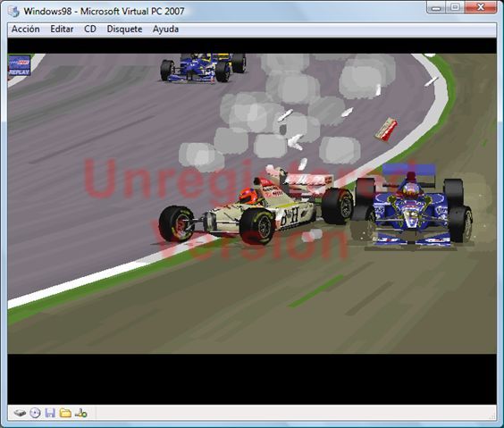Minimize the Virtual PC window
This screenshot has height=428, width=504.
(436, 7)
